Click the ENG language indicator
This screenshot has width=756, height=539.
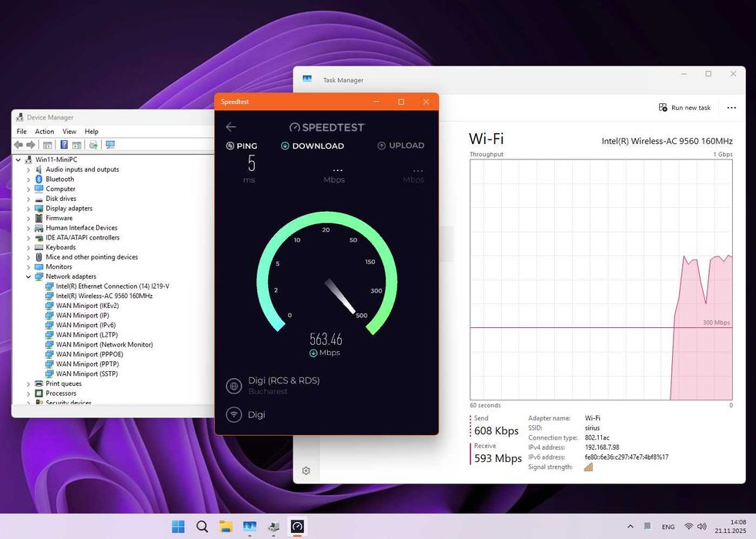pyautogui.click(x=668, y=527)
